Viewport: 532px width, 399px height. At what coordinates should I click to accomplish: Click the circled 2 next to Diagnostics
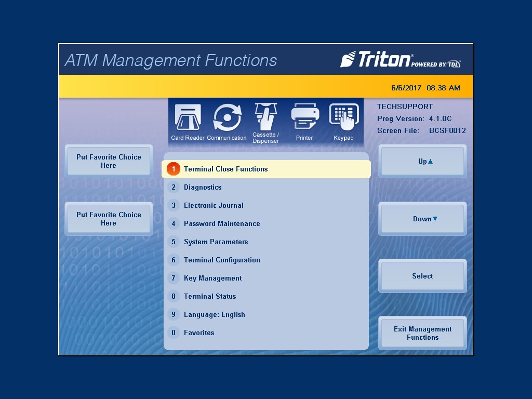[173, 187]
